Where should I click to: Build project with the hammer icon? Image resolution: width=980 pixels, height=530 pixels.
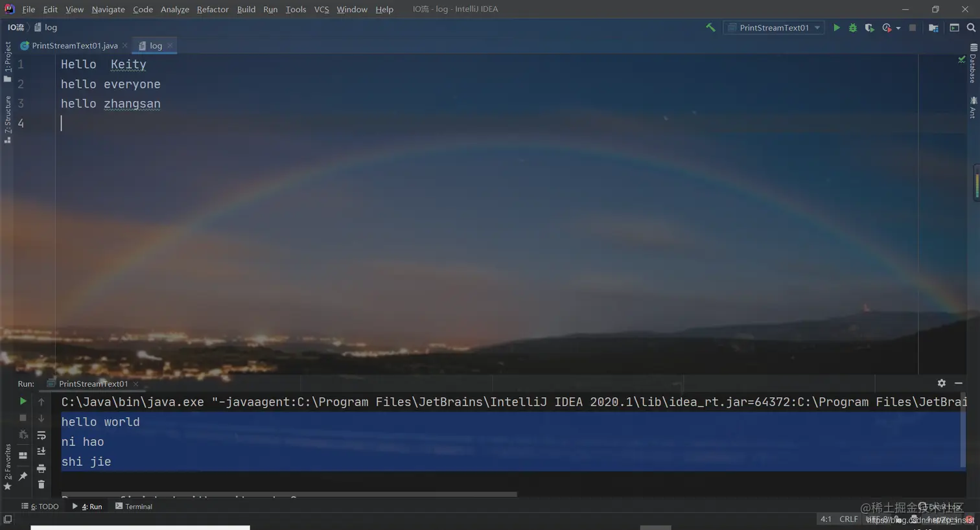pos(710,27)
